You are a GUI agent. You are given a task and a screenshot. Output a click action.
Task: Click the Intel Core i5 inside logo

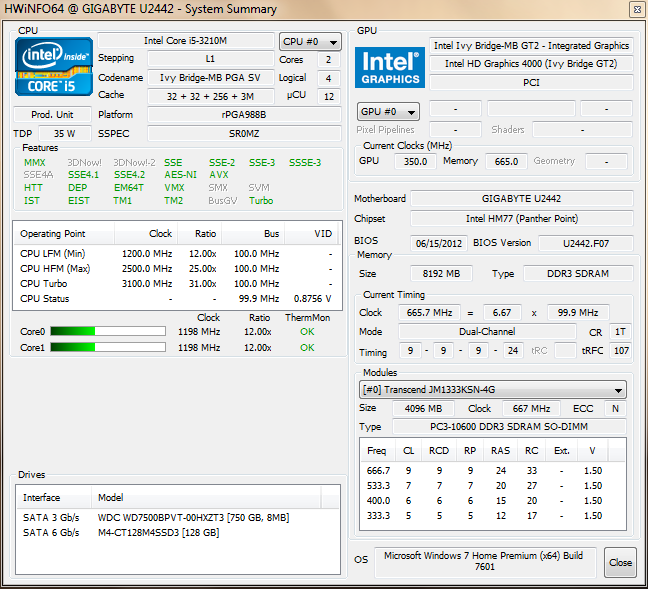tap(54, 67)
